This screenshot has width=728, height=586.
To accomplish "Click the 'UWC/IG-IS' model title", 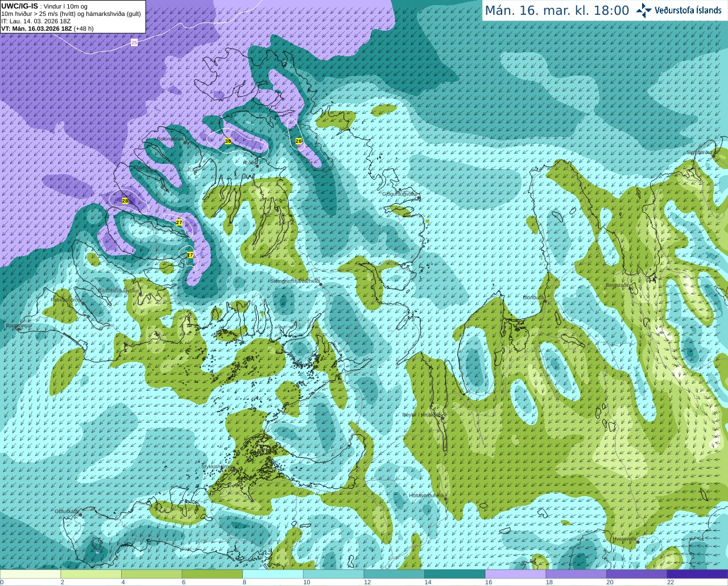I will 19,6.
